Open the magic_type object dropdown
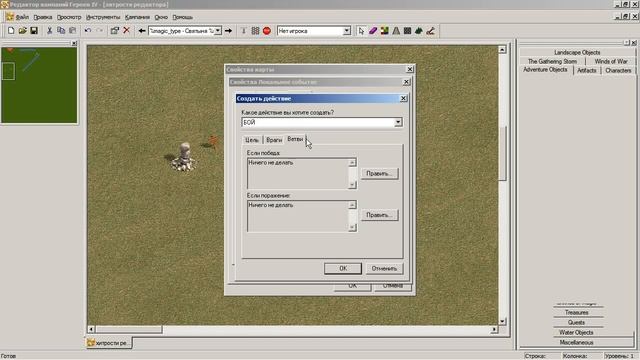This screenshot has width=640, height=360. [x=218, y=31]
